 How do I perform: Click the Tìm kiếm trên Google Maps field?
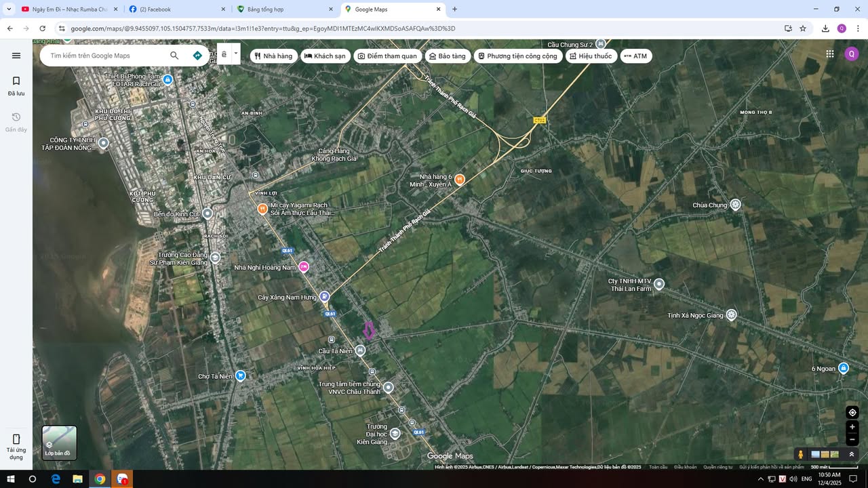105,56
